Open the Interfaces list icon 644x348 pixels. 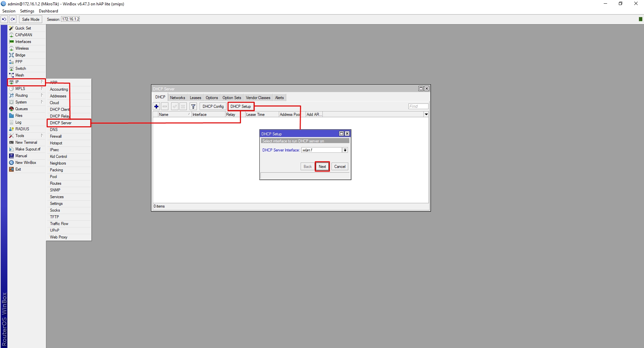pyautogui.click(x=11, y=42)
